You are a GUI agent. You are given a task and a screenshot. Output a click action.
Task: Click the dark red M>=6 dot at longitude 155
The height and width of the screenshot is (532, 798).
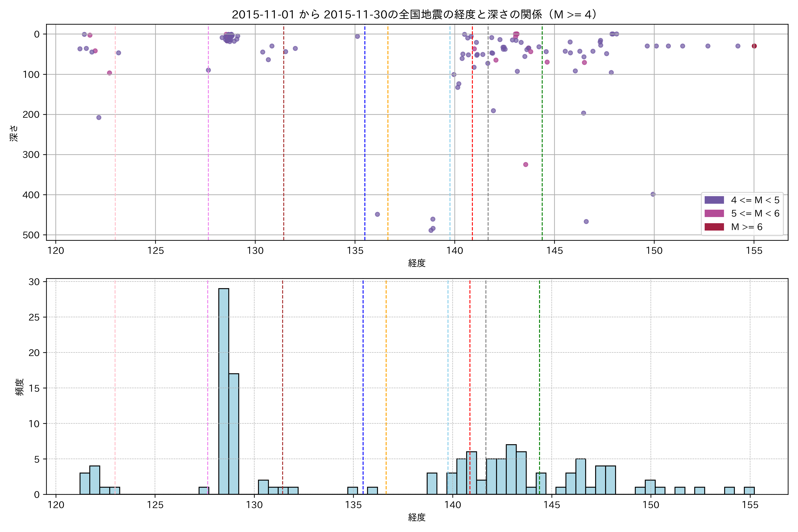754,46
